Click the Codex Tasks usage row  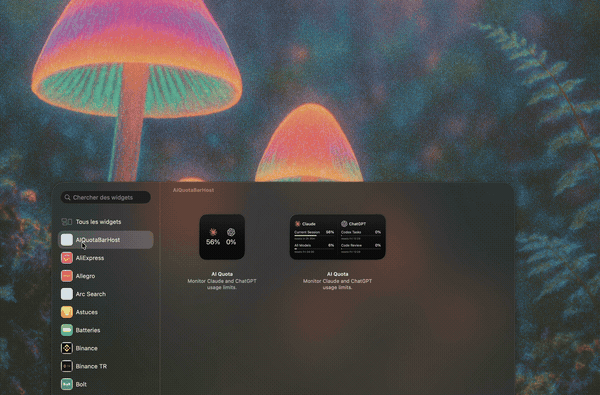coord(361,234)
